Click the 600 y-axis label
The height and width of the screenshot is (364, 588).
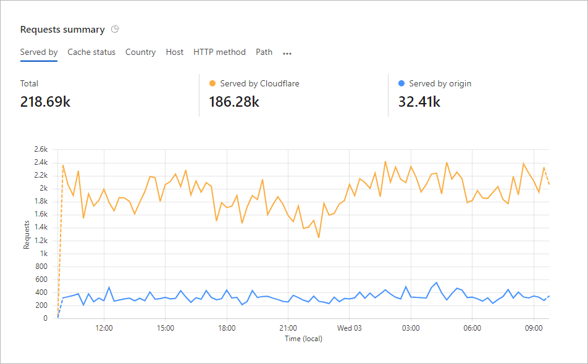click(41, 279)
